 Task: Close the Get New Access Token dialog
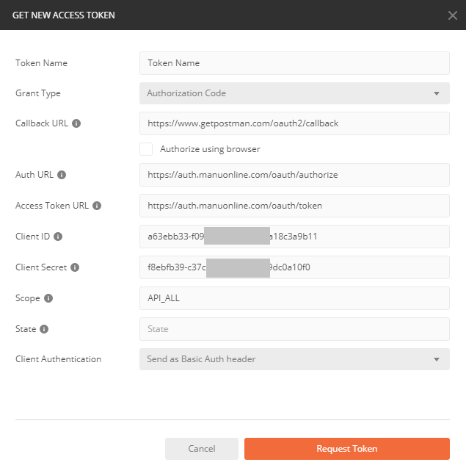[452, 15]
